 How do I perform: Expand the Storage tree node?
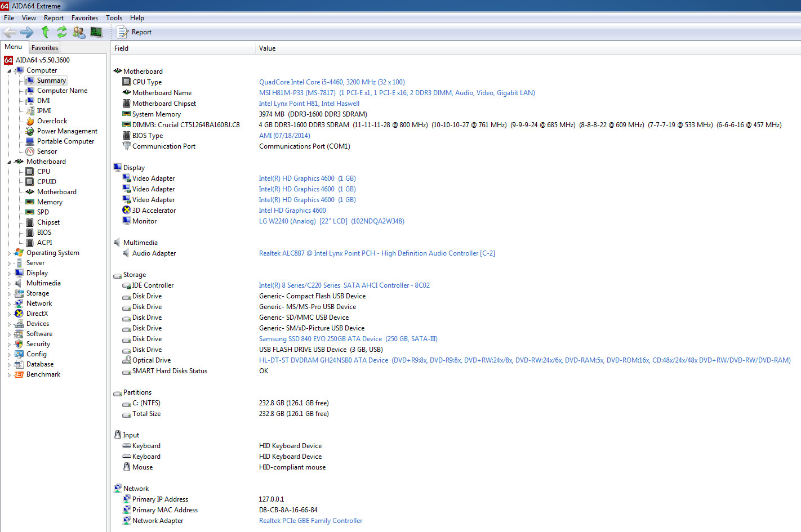(9, 294)
